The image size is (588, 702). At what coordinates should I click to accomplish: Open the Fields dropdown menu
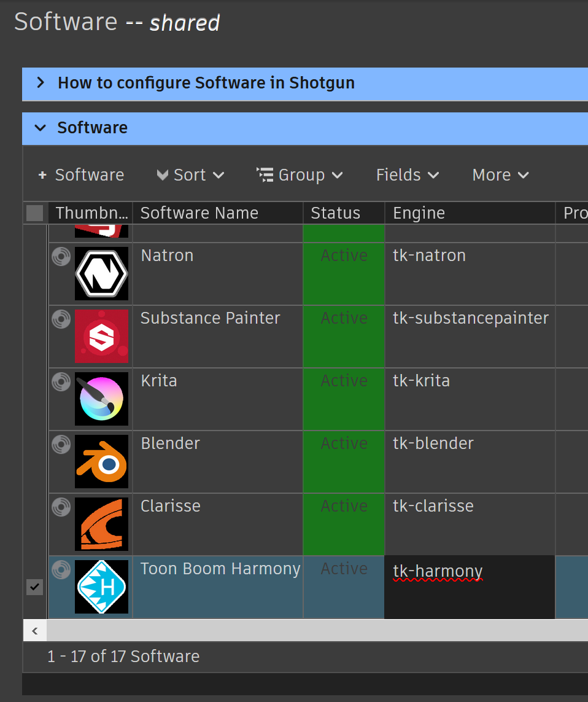[407, 175]
